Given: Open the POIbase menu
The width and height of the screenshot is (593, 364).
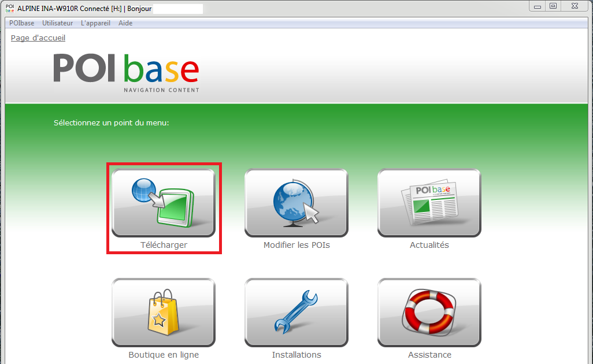Looking at the screenshot, I should (22, 23).
